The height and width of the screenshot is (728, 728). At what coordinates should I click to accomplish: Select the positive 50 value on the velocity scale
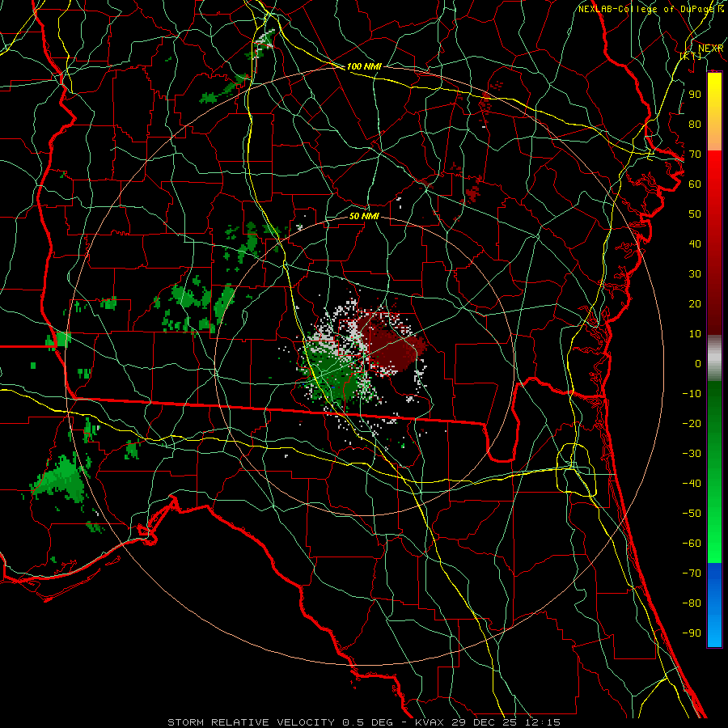click(695, 214)
